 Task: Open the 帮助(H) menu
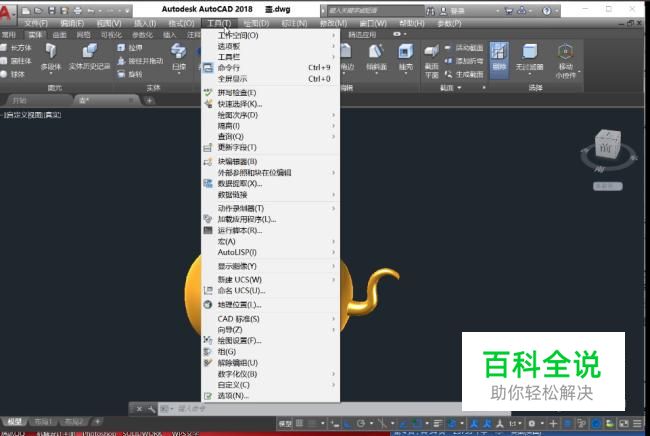tap(412, 23)
